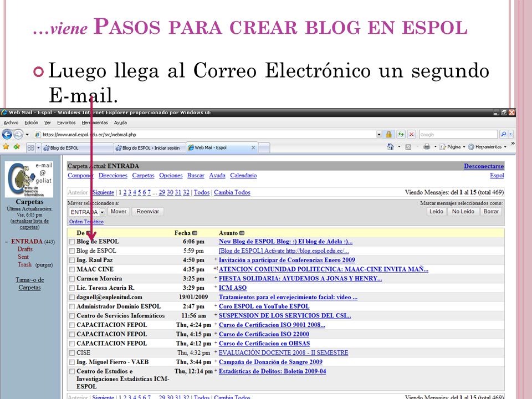Sort messages by De column icon
532x399 pixels.
tap(89, 233)
